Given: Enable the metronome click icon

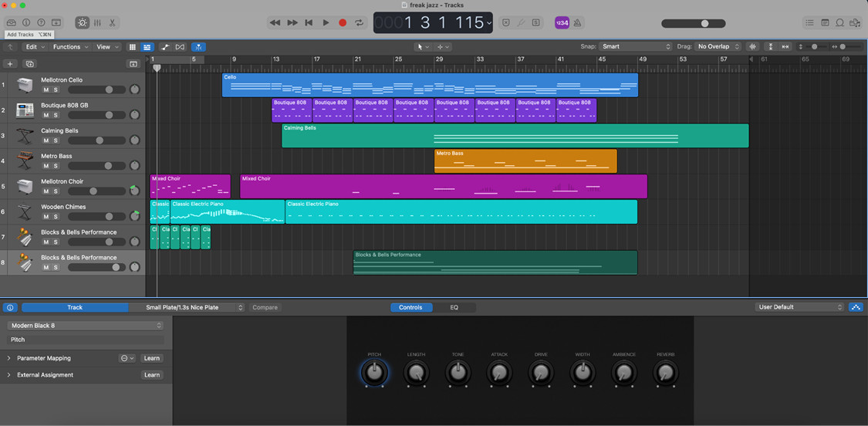Looking at the screenshot, I should 578,23.
